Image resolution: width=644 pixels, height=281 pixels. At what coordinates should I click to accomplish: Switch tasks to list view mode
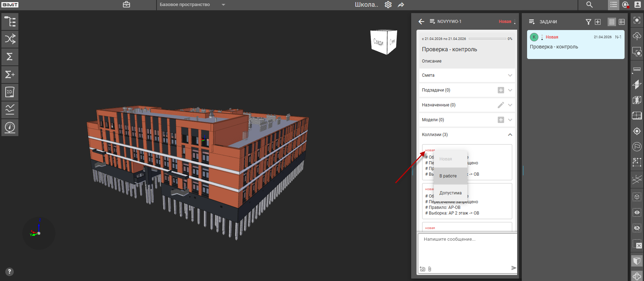(x=611, y=22)
